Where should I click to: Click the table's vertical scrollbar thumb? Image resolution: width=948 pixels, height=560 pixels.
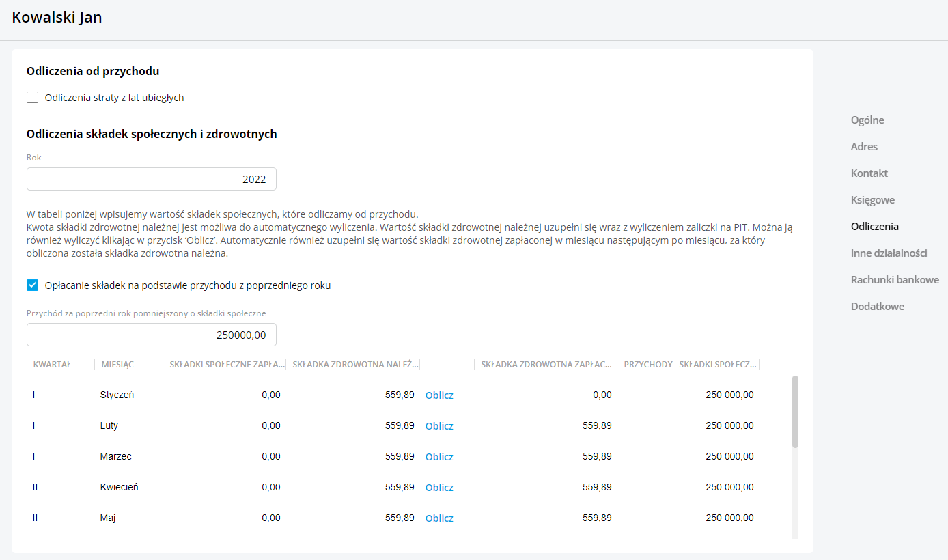pos(795,411)
